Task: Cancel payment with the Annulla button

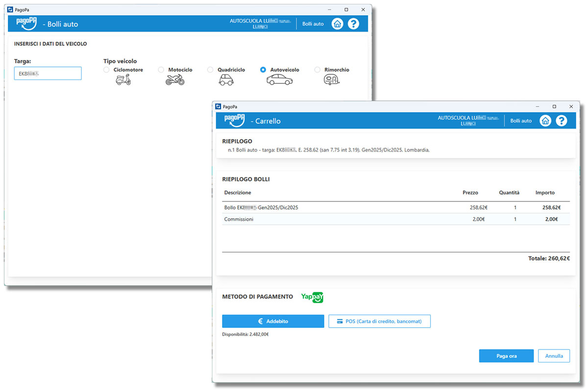Action: pos(554,356)
